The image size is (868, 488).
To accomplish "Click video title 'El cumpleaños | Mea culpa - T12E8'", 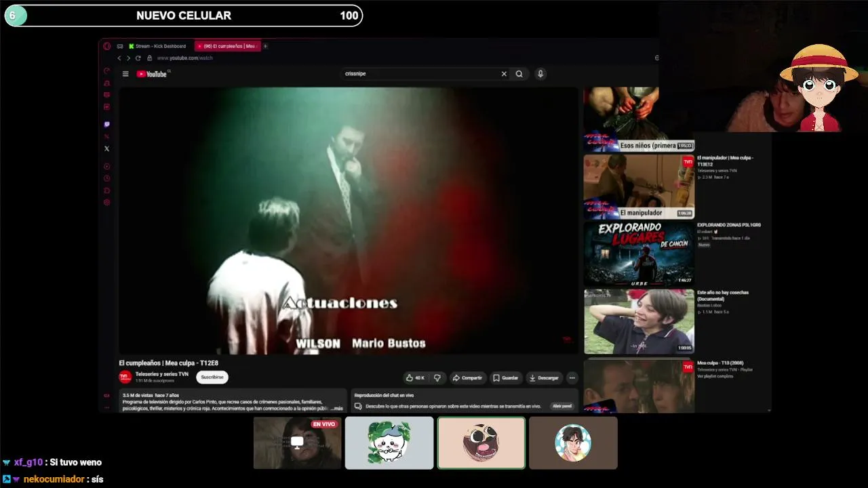I will [x=169, y=363].
